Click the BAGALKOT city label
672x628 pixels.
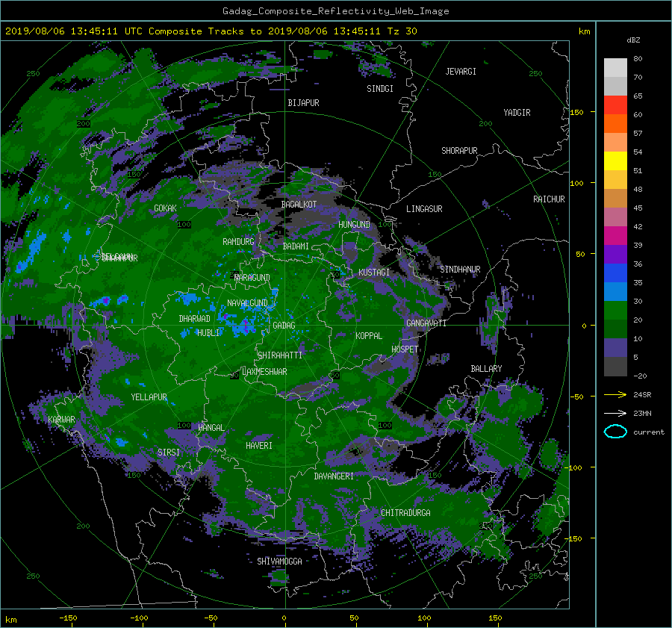(299, 205)
